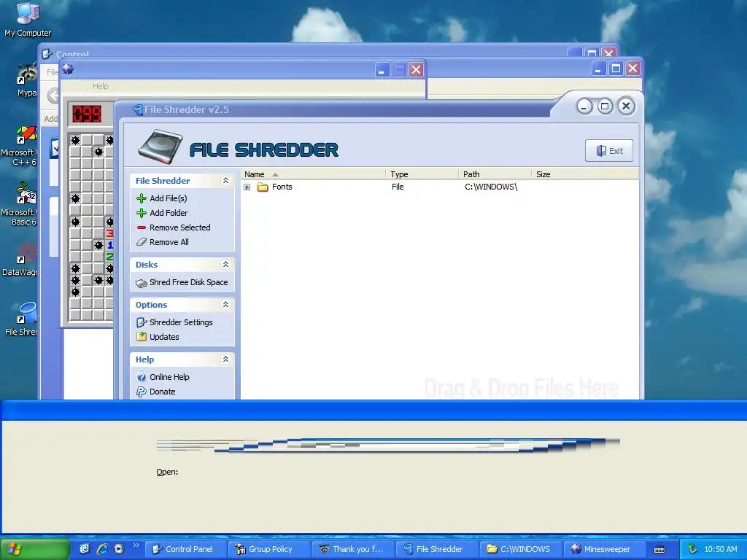747x560 pixels.
Task: Click the Donate link
Action: pyautogui.click(x=163, y=392)
